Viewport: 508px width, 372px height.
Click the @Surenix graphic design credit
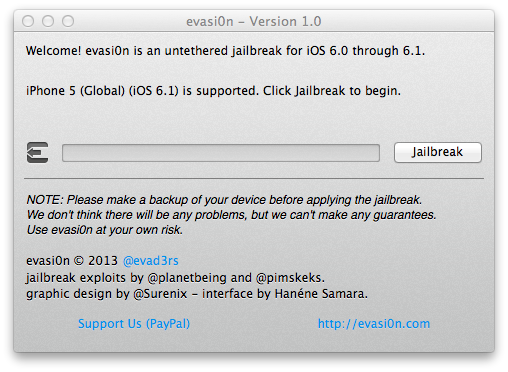pos(160,294)
